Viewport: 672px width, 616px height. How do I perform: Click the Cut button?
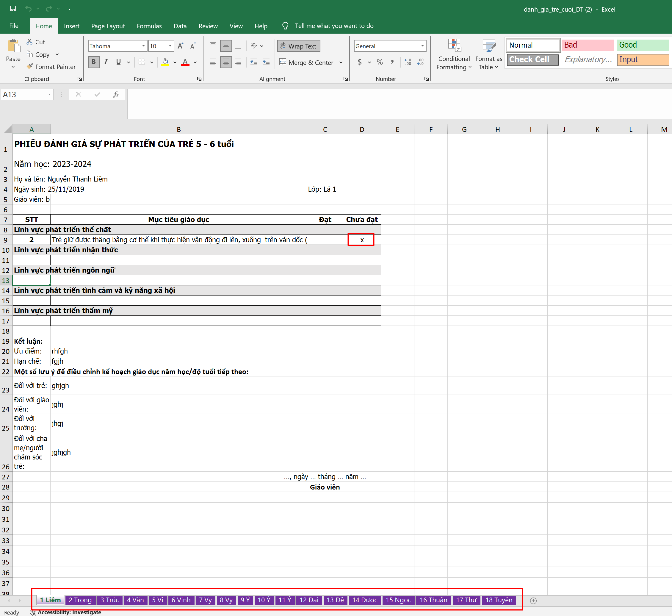click(36, 42)
